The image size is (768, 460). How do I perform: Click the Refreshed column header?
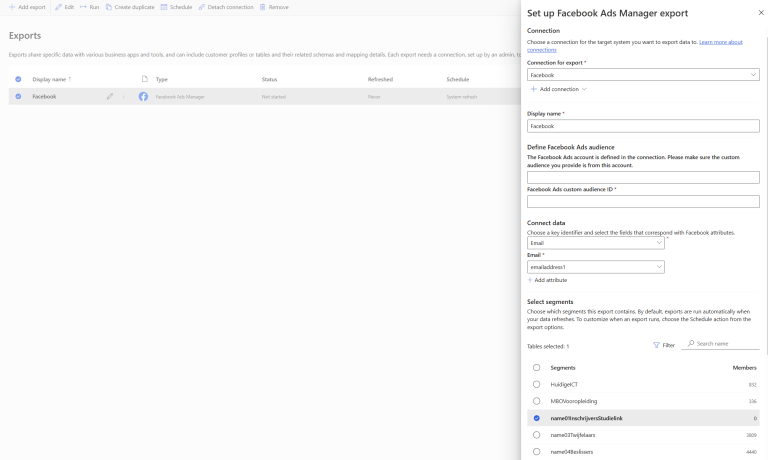pyautogui.click(x=380, y=79)
